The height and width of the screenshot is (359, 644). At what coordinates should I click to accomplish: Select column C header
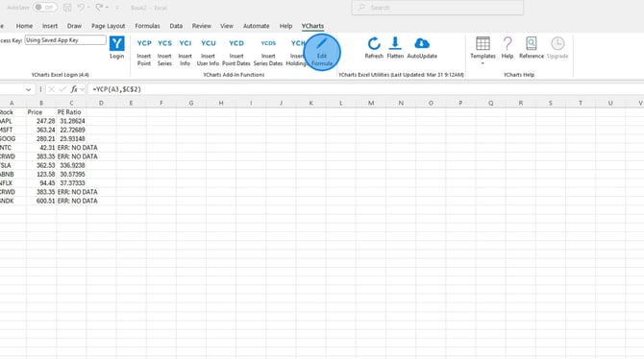tap(71, 103)
